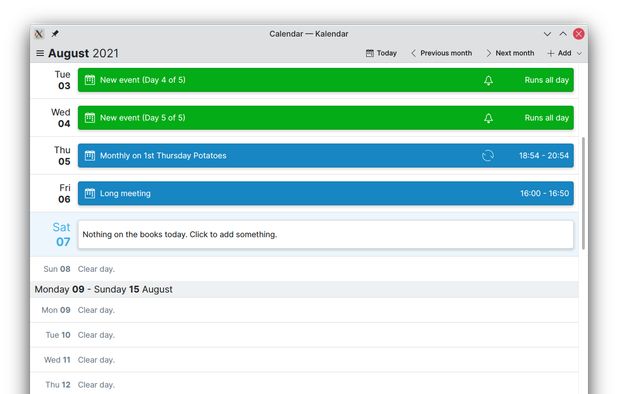The height and width of the screenshot is (394, 618).
Task: Click calendar icon of Monthly Potatoes event
Action: 90,156
